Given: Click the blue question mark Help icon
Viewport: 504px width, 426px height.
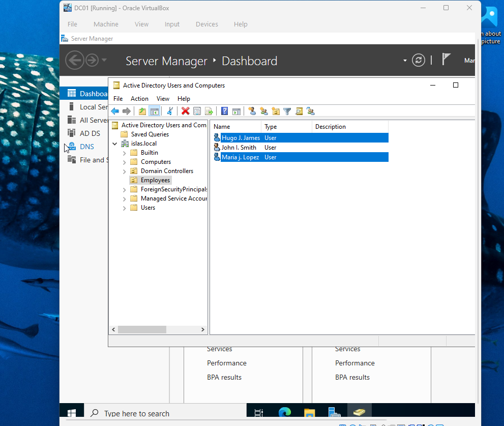Looking at the screenshot, I should tap(225, 111).
